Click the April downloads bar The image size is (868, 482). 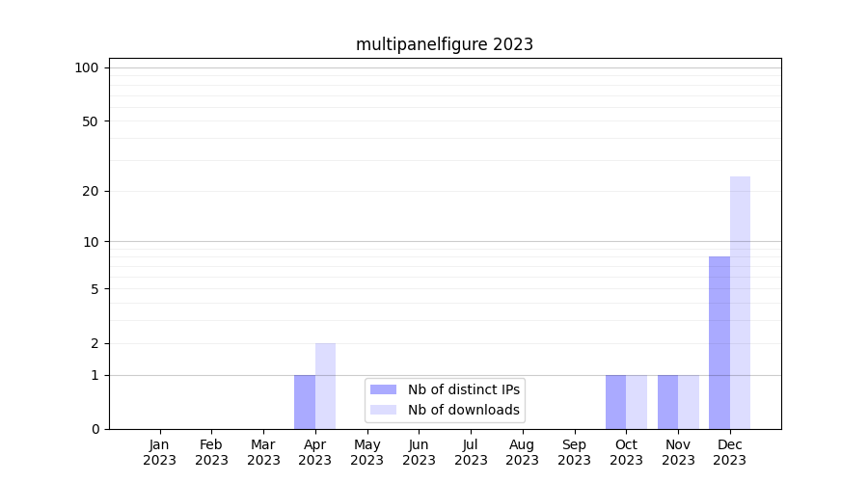(326, 386)
